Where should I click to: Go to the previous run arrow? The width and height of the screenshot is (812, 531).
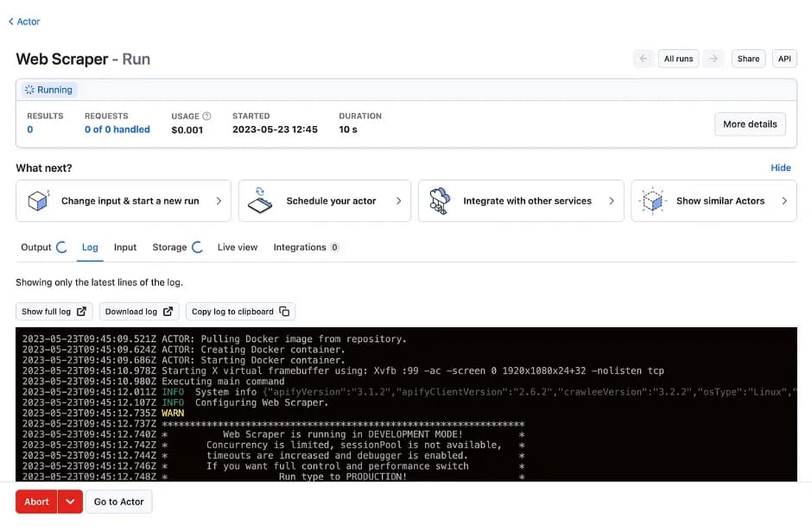(643, 59)
